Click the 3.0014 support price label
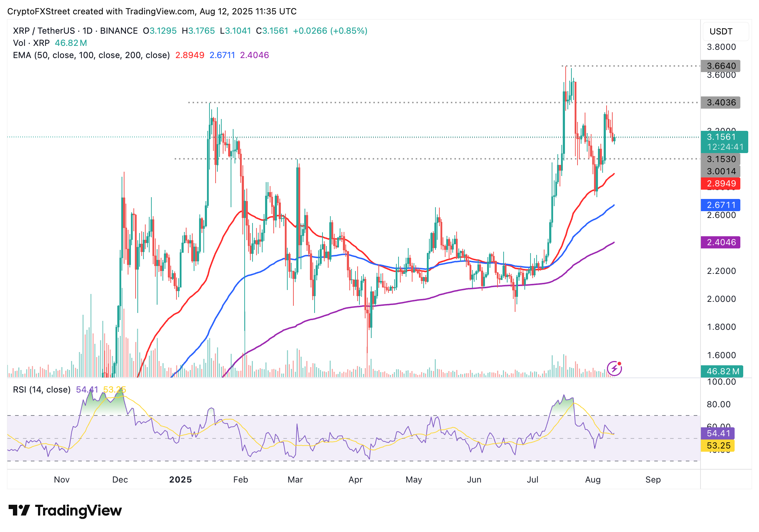 pos(720,171)
